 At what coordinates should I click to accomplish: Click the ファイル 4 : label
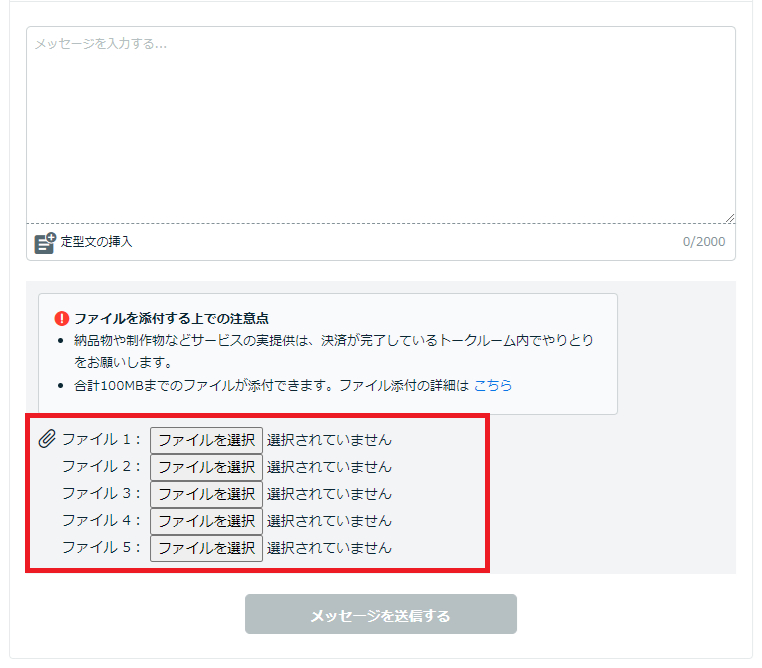(x=102, y=520)
